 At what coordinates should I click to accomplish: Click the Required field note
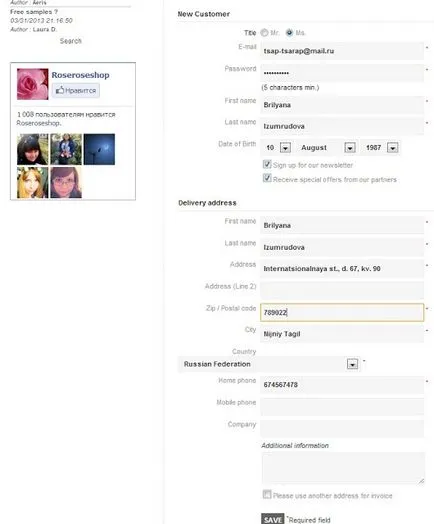[309, 520]
